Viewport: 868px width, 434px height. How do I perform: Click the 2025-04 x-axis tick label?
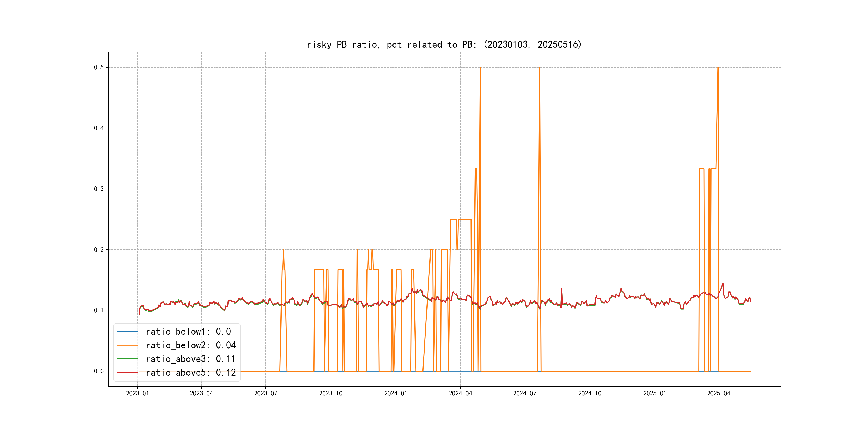[719, 393]
